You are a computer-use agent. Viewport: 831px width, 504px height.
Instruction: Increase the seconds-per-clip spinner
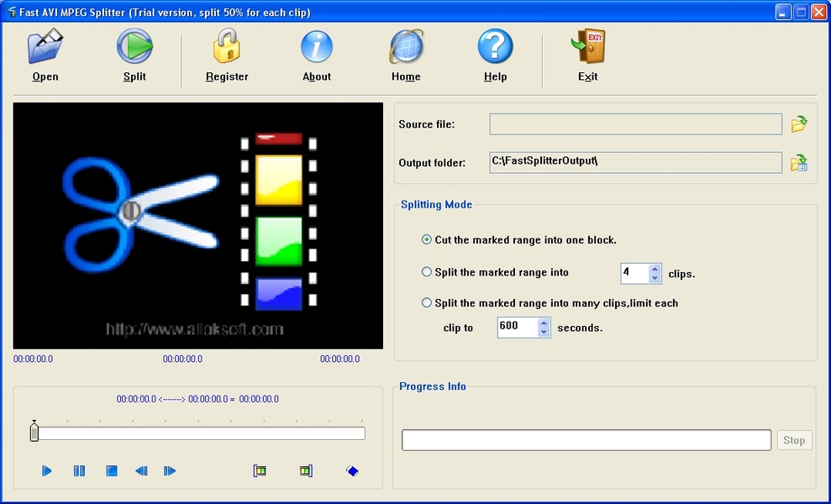[x=544, y=323]
